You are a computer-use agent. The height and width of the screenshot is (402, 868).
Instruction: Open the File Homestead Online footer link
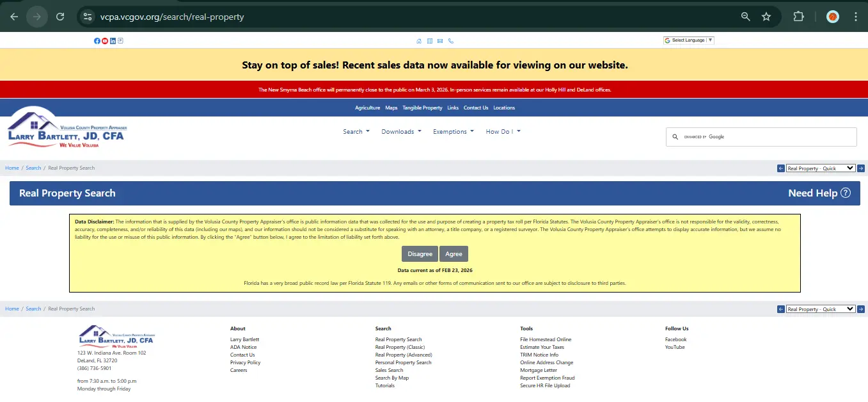coord(546,339)
